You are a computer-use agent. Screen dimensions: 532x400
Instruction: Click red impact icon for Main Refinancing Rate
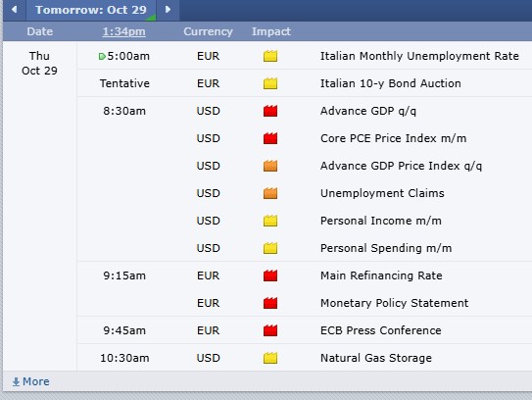[270, 275]
